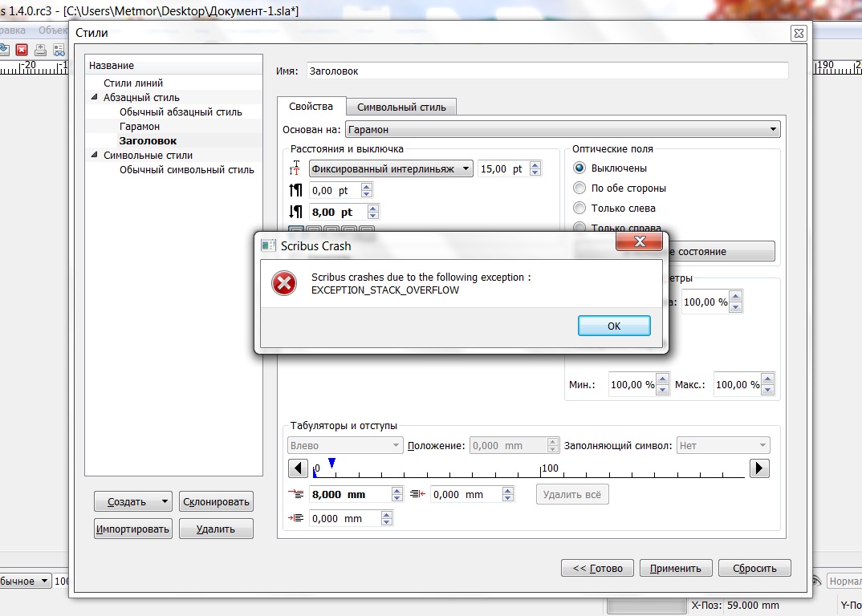
Task: Click the space-below-paragraph icon next to 8,00 pt
Action: coord(295,212)
